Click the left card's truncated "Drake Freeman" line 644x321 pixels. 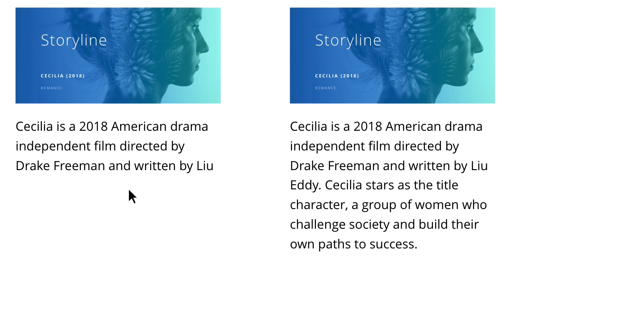pyautogui.click(x=114, y=166)
